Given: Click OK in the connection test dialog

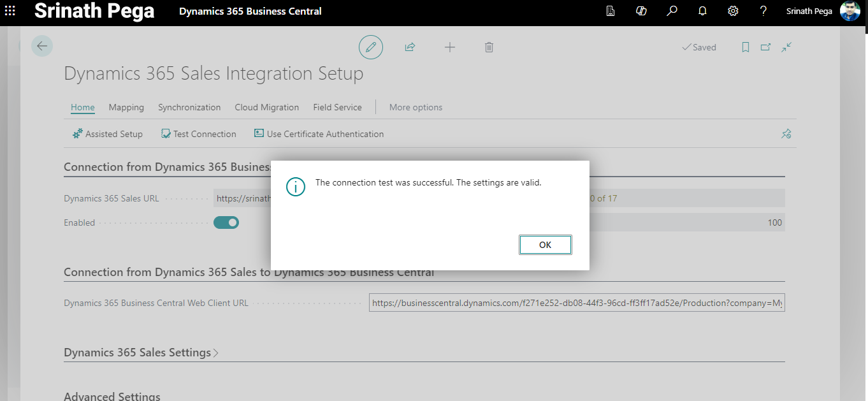Looking at the screenshot, I should [545, 245].
